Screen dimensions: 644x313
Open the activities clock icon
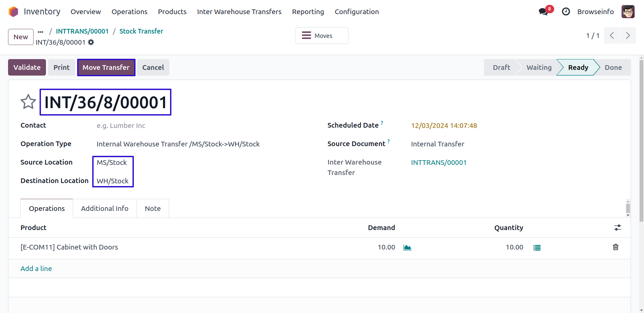tap(566, 12)
